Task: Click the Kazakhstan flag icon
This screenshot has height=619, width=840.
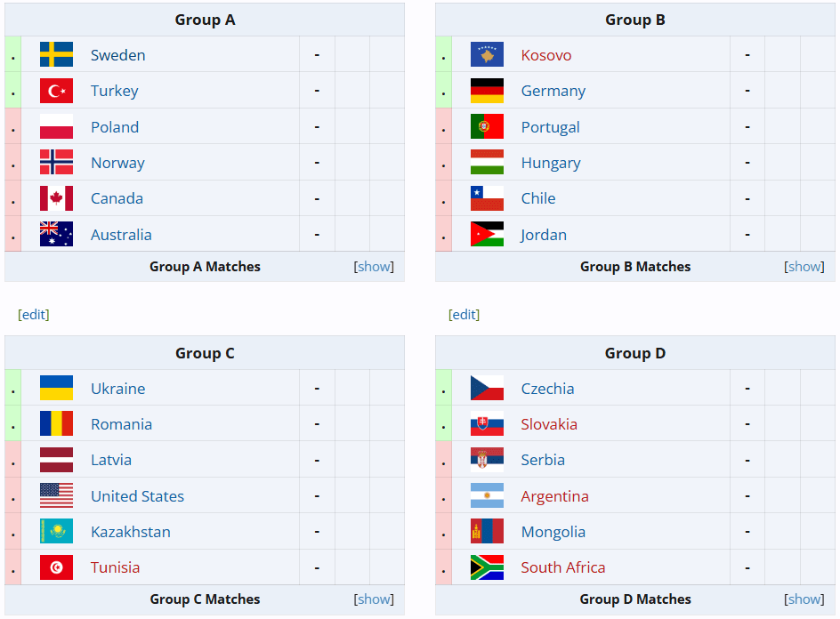Action: (x=56, y=531)
